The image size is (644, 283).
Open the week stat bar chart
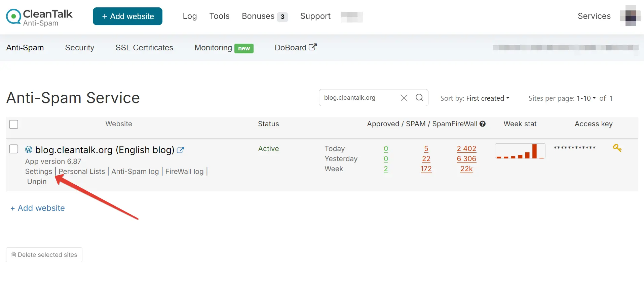pyautogui.click(x=520, y=151)
